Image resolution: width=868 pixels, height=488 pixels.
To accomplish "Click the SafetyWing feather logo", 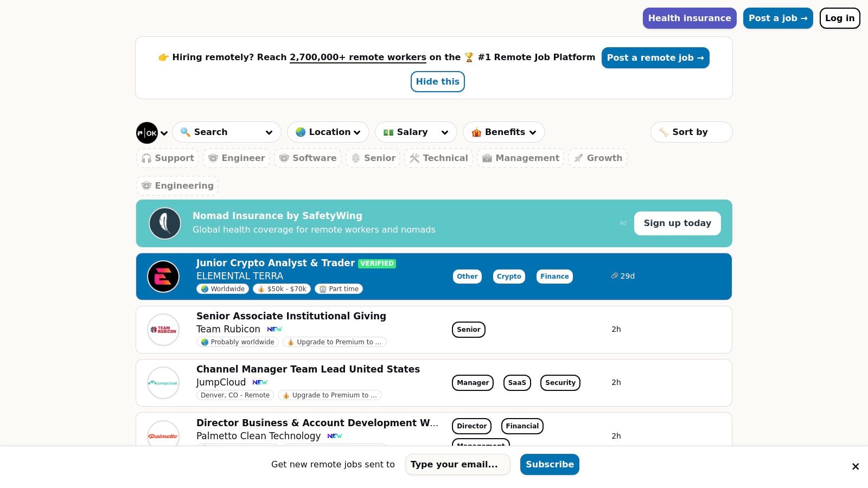I will [165, 223].
